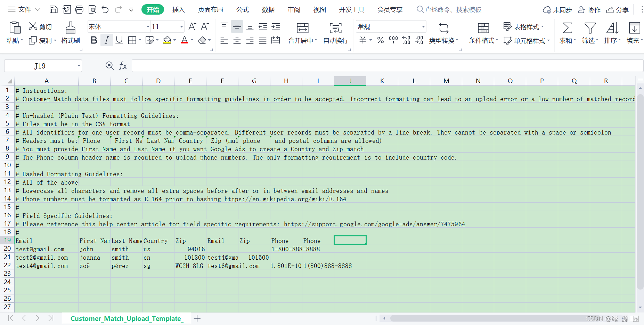Click the formula bar input field
Viewport: 644px width, 325px height.
click(x=388, y=66)
